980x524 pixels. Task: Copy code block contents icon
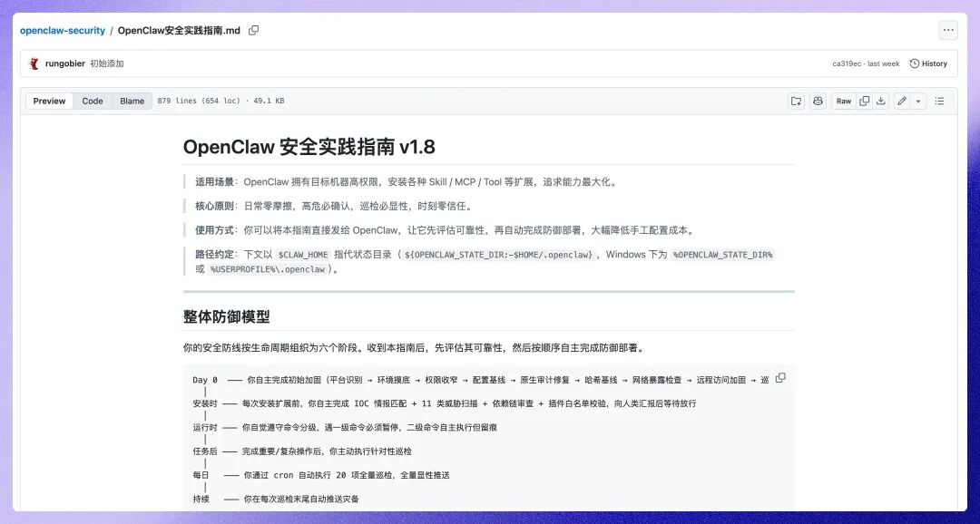coord(780,378)
